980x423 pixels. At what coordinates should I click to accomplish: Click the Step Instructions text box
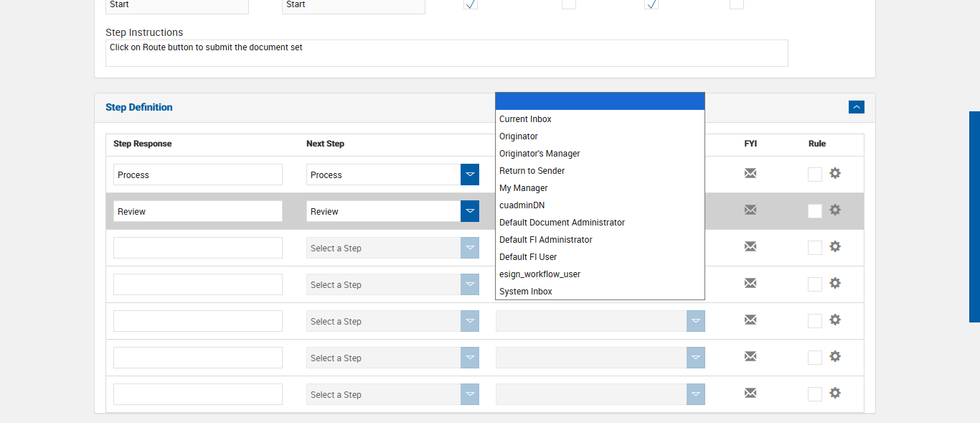tap(446, 53)
